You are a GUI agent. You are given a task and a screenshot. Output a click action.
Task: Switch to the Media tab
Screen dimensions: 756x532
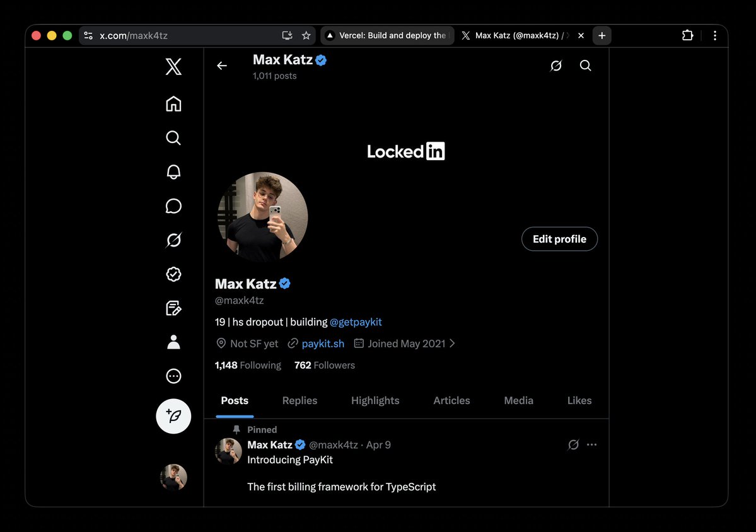(x=519, y=400)
